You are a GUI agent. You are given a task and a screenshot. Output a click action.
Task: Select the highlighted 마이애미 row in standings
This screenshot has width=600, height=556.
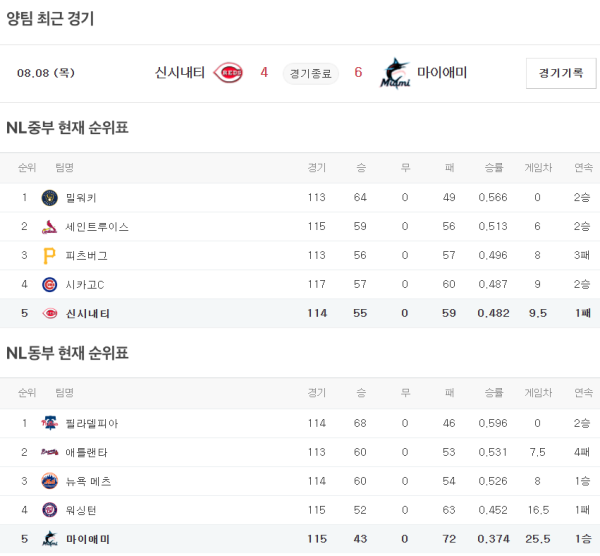(300, 539)
